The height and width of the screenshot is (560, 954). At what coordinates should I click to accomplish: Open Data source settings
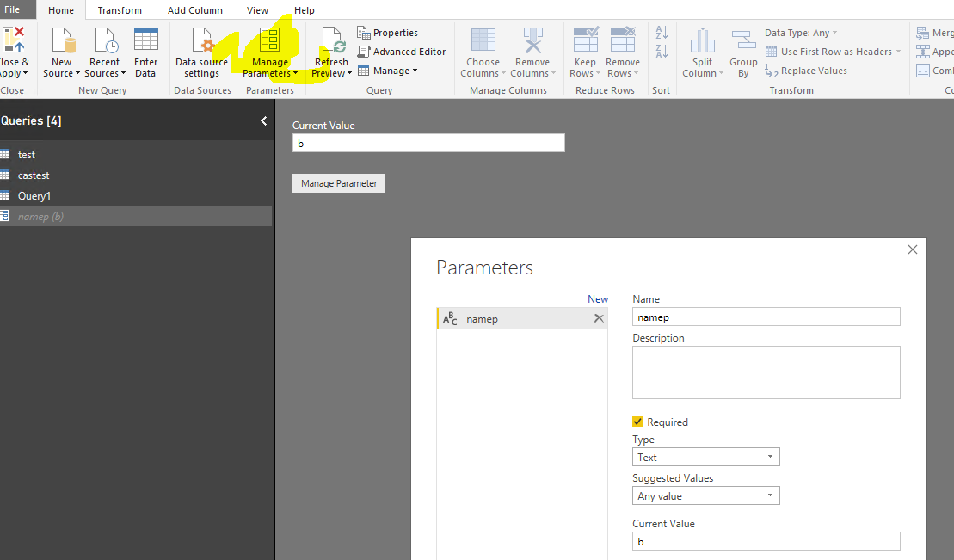point(201,53)
